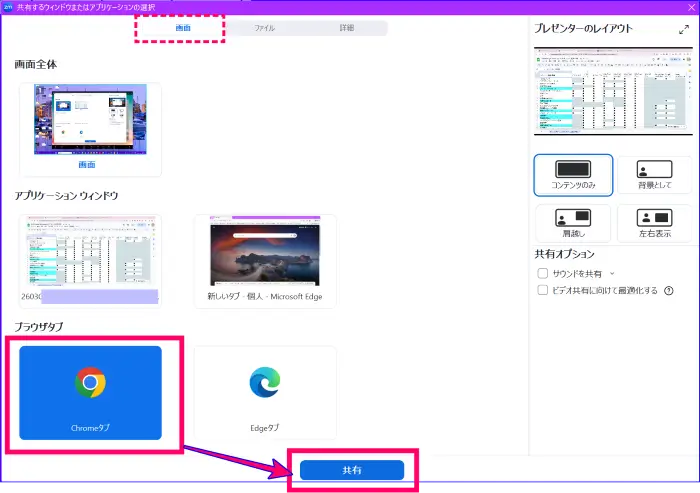
Task: Choose the 肩越し presenter layout
Action: pos(573,222)
